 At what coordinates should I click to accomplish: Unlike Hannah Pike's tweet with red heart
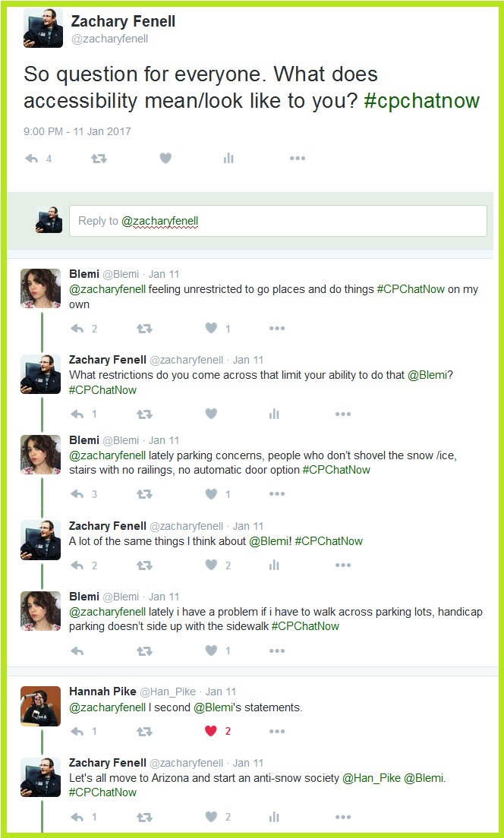coord(211,731)
